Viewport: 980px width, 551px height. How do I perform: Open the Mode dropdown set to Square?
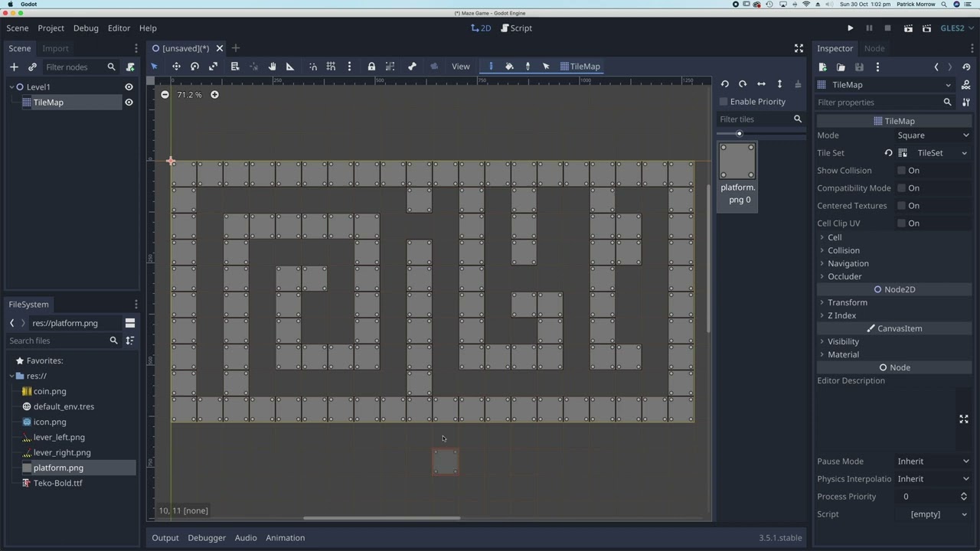point(933,135)
